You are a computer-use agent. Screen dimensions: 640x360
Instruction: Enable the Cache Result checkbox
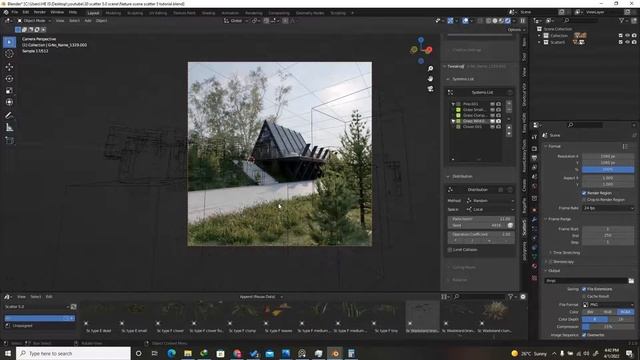(584, 296)
